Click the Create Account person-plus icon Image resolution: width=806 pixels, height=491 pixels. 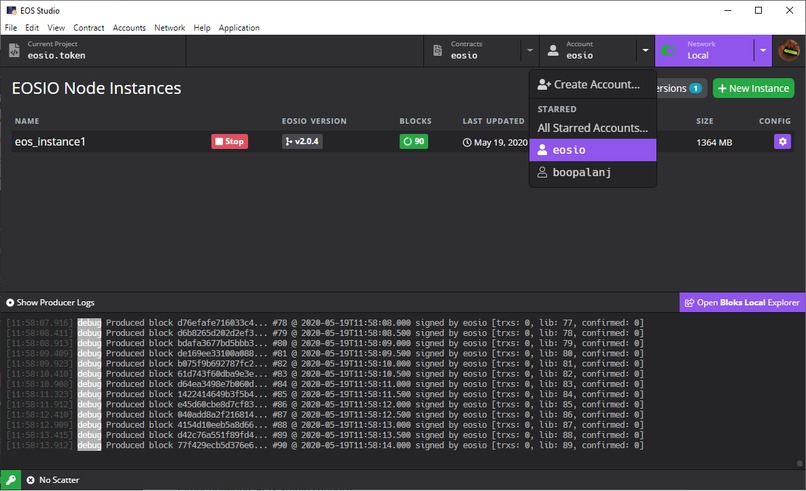544,84
